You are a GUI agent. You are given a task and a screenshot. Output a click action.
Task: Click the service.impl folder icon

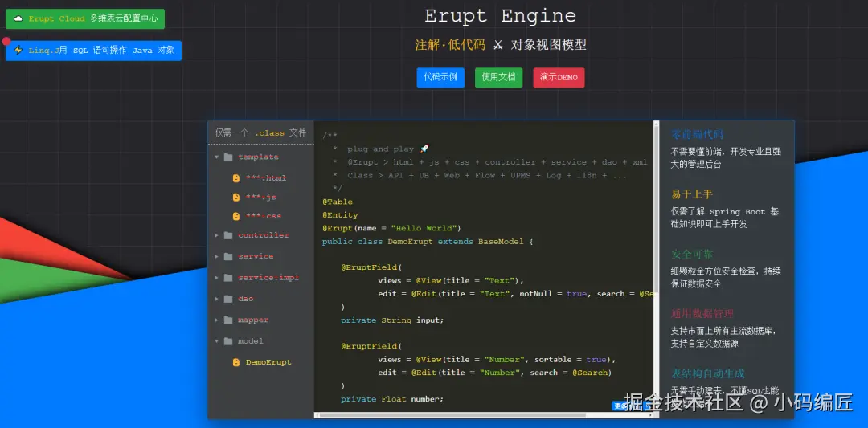pos(228,278)
